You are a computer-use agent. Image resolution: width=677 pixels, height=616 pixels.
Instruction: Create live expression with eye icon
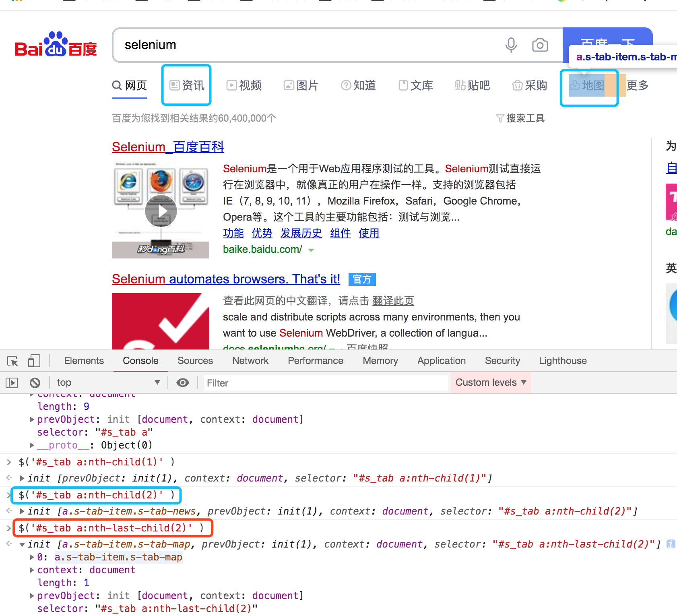click(183, 382)
